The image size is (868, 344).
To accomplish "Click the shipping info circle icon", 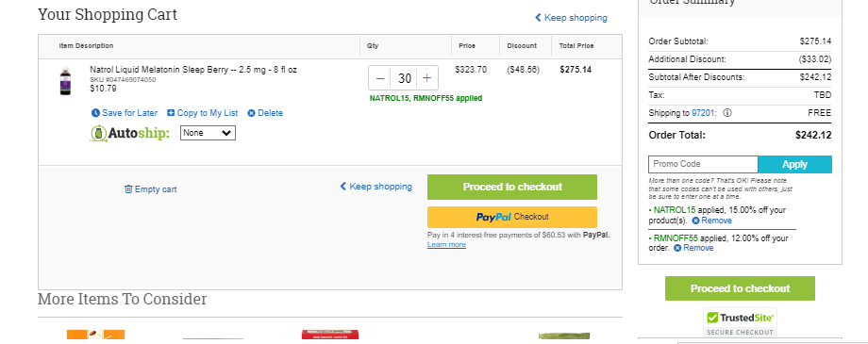I will click(727, 113).
